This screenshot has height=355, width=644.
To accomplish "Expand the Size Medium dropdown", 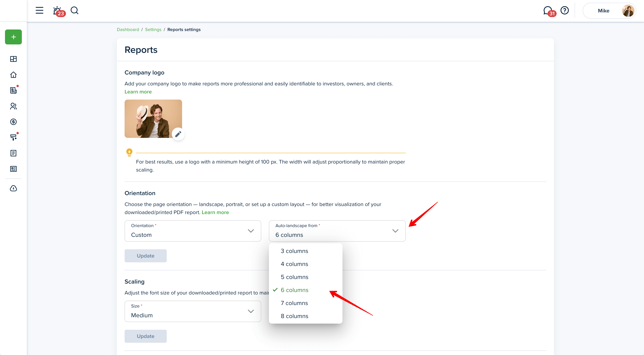I will 192,311.
